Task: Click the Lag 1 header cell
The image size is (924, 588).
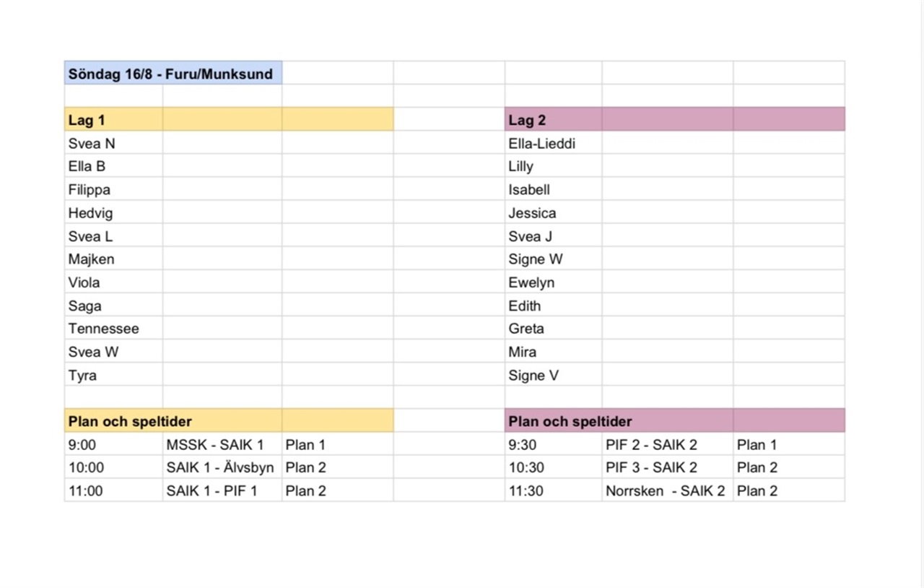Action: [x=114, y=119]
